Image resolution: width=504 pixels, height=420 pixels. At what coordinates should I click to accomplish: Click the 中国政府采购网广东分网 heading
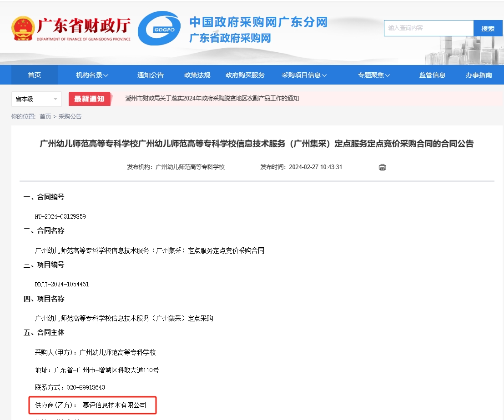[258, 22]
